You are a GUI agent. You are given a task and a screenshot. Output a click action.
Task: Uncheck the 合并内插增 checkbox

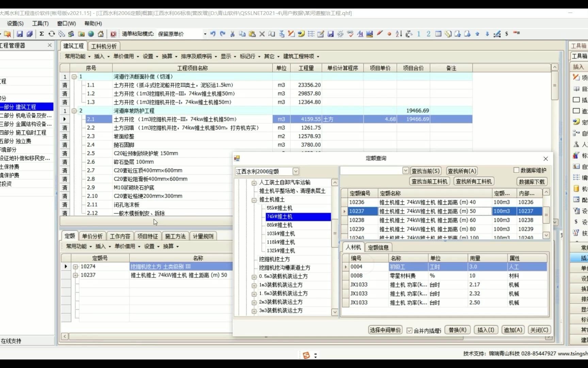(x=409, y=330)
